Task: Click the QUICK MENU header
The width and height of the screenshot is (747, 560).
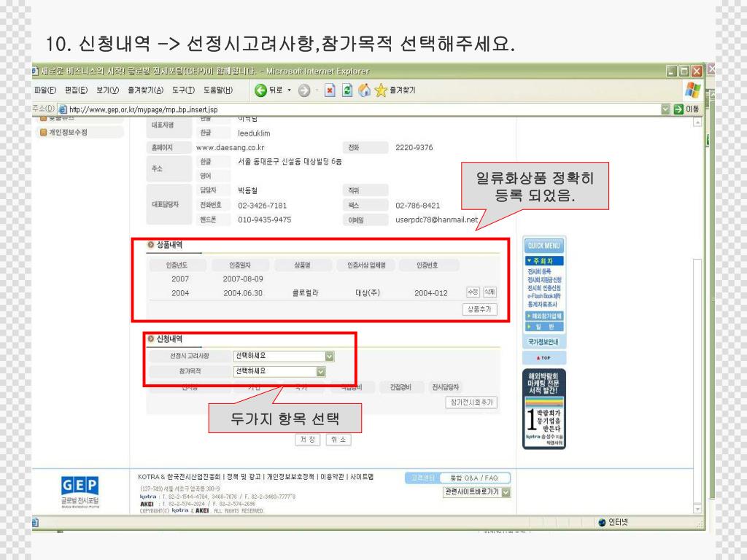Action: [x=544, y=246]
